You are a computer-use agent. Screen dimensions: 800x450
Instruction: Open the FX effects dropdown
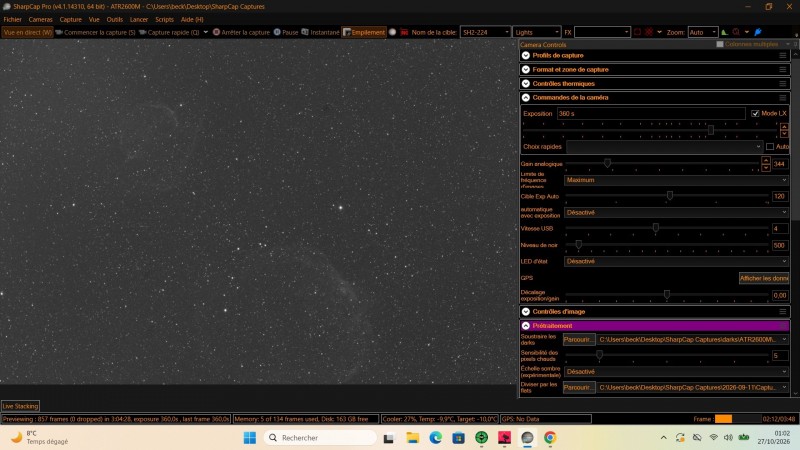click(602, 32)
